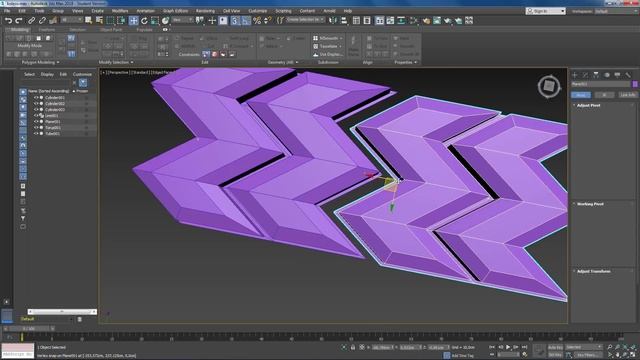This screenshot has height=360, width=640.
Task: Open the Workspaces Default dropdown
Action: [616, 11]
